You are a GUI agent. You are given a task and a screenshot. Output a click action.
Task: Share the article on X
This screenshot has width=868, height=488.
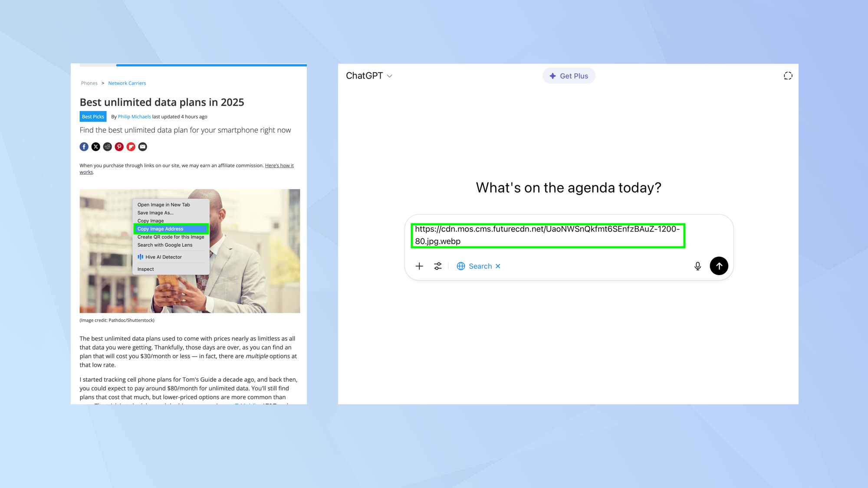[x=95, y=147]
